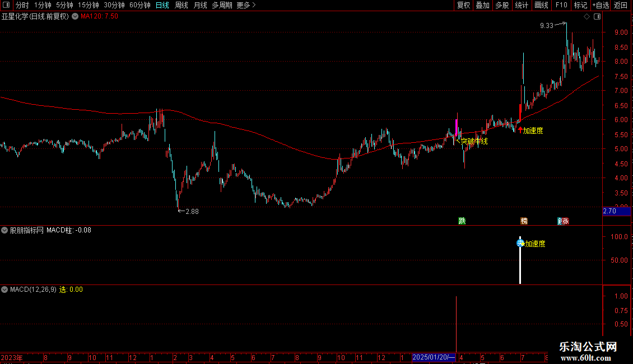Click the 2025/01/20 date cursor label
Image resolution: width=633 pixels, height=364 pixels.
tap(434, 357)
